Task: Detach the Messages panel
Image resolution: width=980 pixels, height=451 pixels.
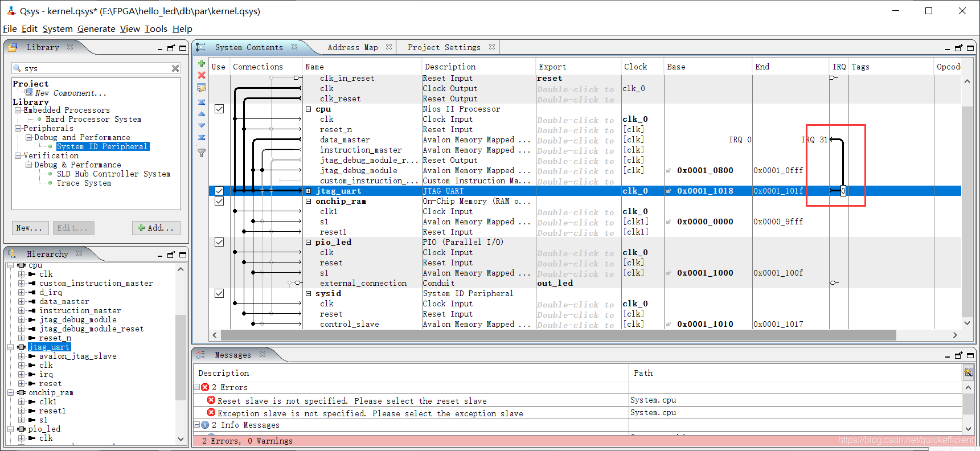Action: pos(958,355)
